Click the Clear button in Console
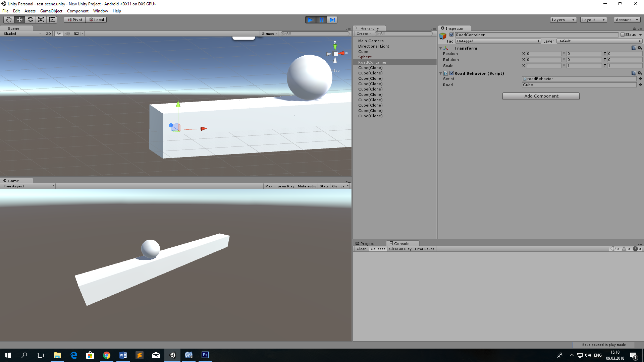The width and height of the screenshot is (644, 362). click(361, 249)
